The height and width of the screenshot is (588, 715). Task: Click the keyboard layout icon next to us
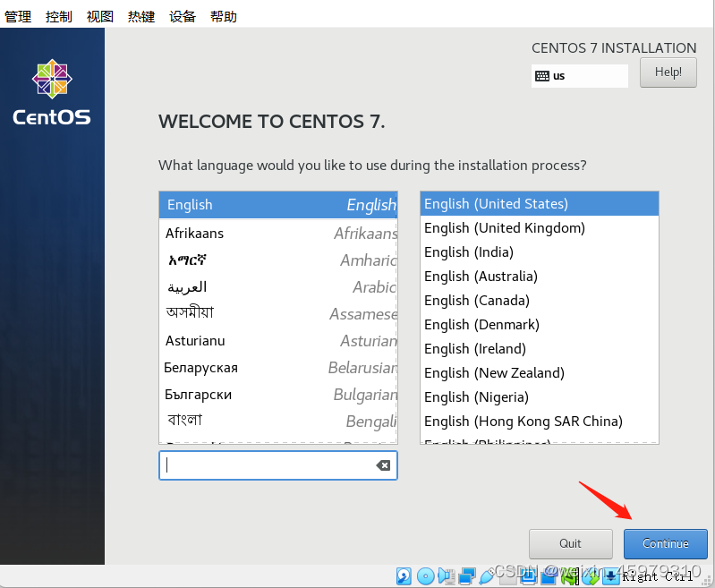coord(541,76)
